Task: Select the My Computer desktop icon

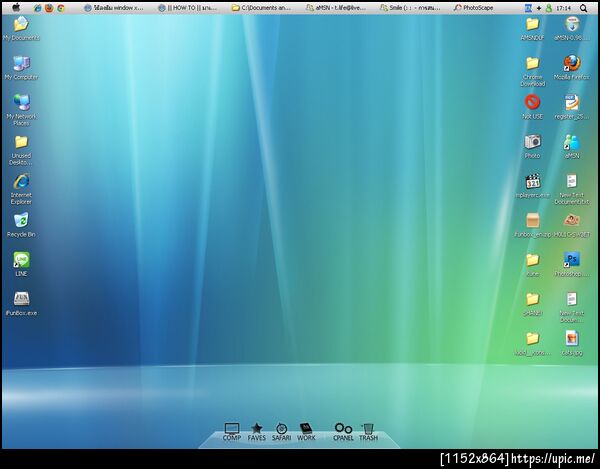Action: (21, 68)
